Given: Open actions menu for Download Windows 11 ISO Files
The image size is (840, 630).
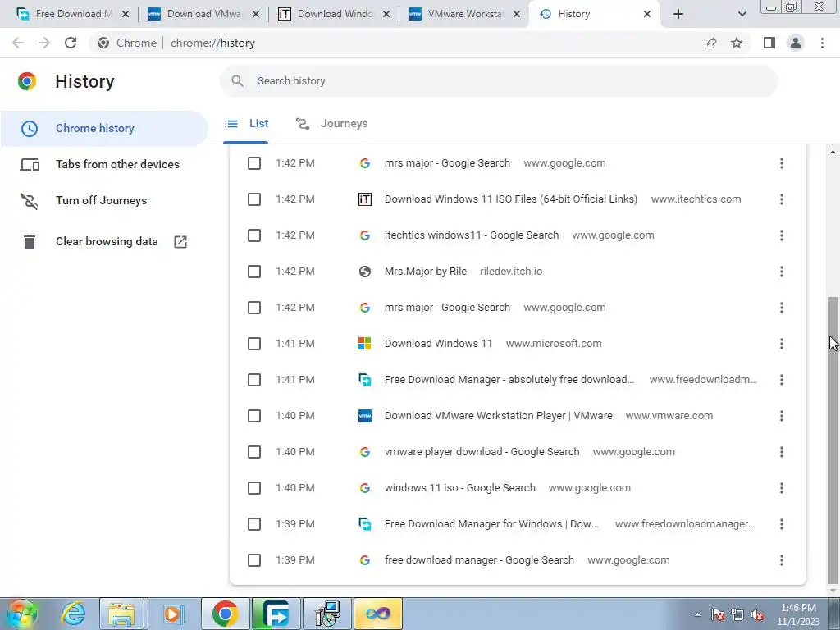Looking at the screenshot, I should pos(782,199).
